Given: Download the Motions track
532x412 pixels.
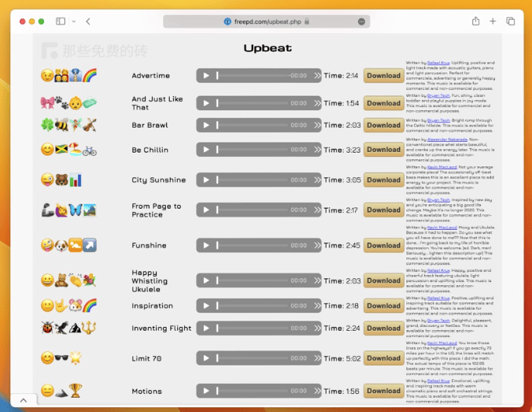Looking at the screenshot, I should pyautogui.click(x=383, y=391).
